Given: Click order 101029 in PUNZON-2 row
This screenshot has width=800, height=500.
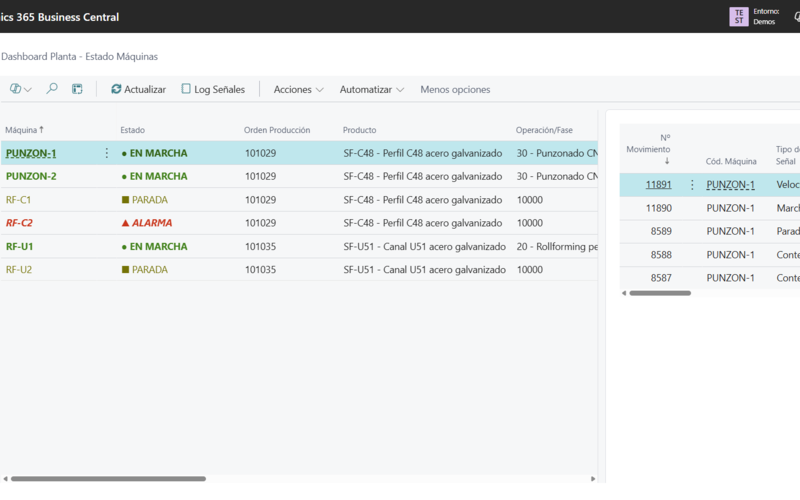Looking at the screenshot, I should tap(260, 176).
